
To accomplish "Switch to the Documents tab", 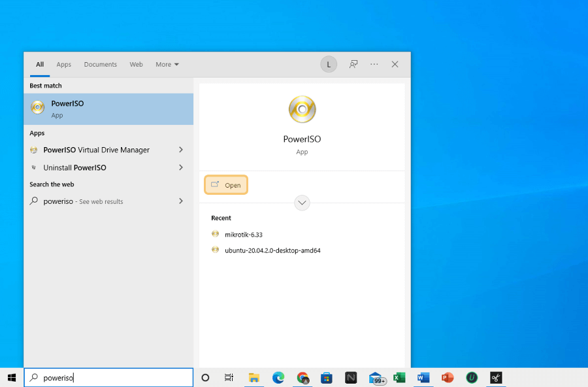I will (100, 64).
